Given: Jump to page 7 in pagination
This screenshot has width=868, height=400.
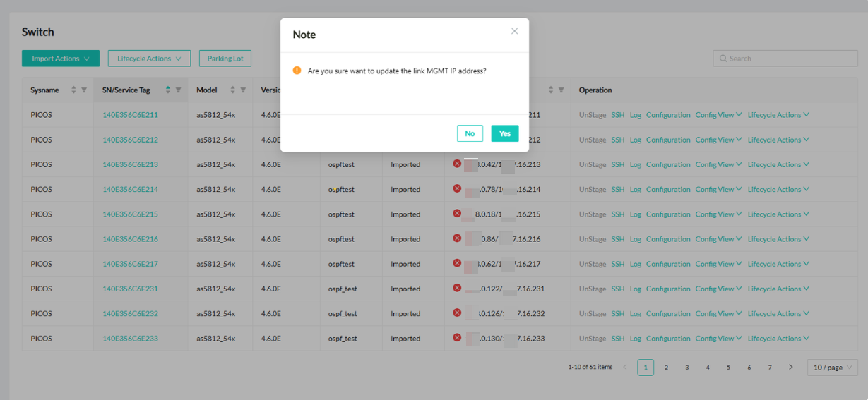Looking at the screenshot, I should (x=770, y=368).
